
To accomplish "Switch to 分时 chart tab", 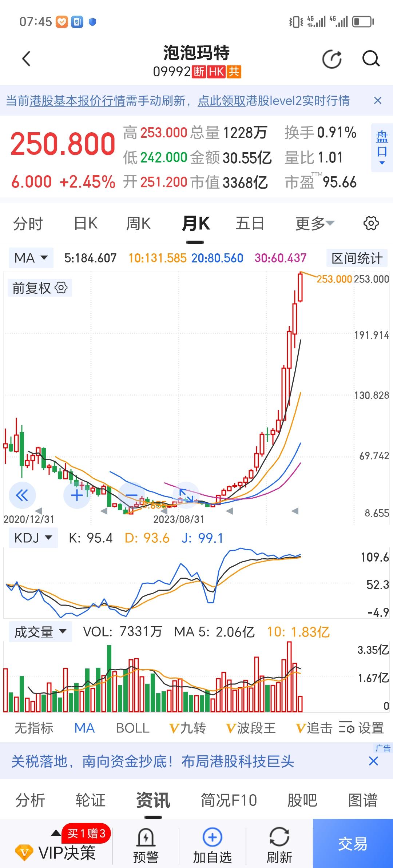I will coord(28,223).
